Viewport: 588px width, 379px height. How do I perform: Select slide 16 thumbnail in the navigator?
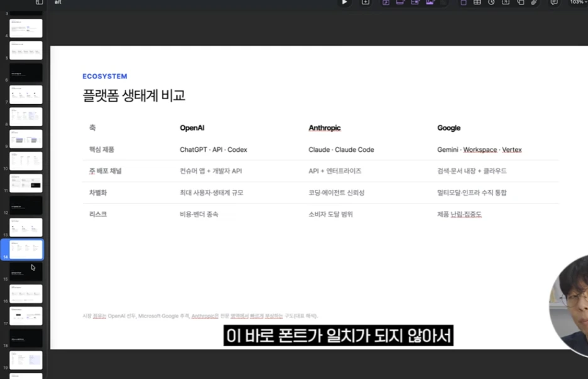click(x=26, y=294)
